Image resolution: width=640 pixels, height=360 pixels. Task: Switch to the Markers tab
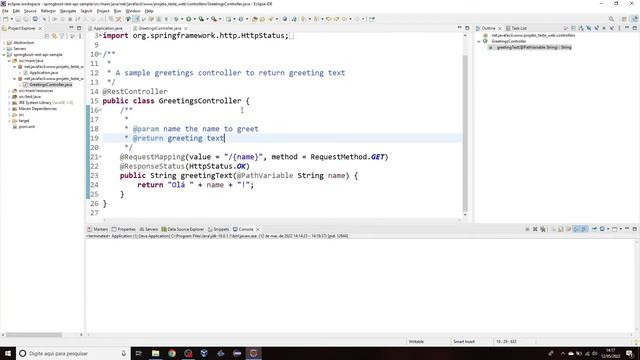[x=98, y=229]
